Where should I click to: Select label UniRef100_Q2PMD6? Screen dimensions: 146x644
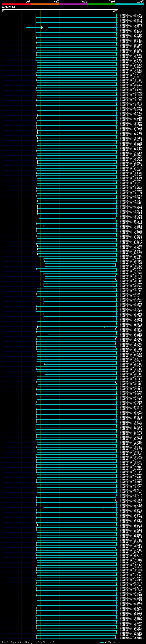tap(131, 256)
